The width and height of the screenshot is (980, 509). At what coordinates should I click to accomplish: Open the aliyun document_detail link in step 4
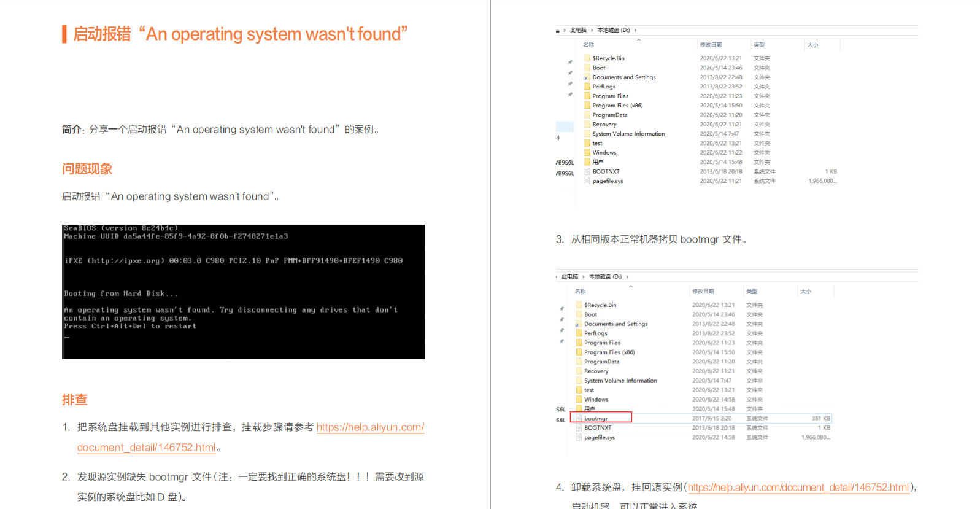(798, 488)
